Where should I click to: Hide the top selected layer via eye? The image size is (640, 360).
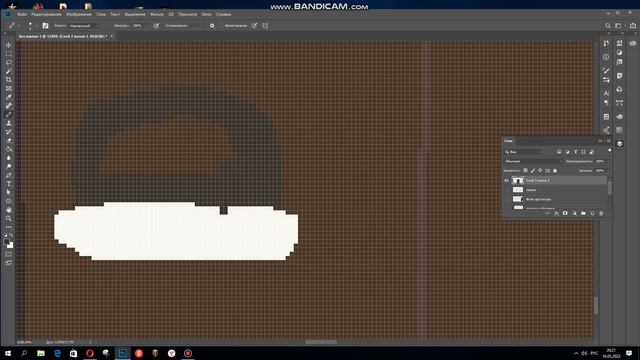click(507, 180)
